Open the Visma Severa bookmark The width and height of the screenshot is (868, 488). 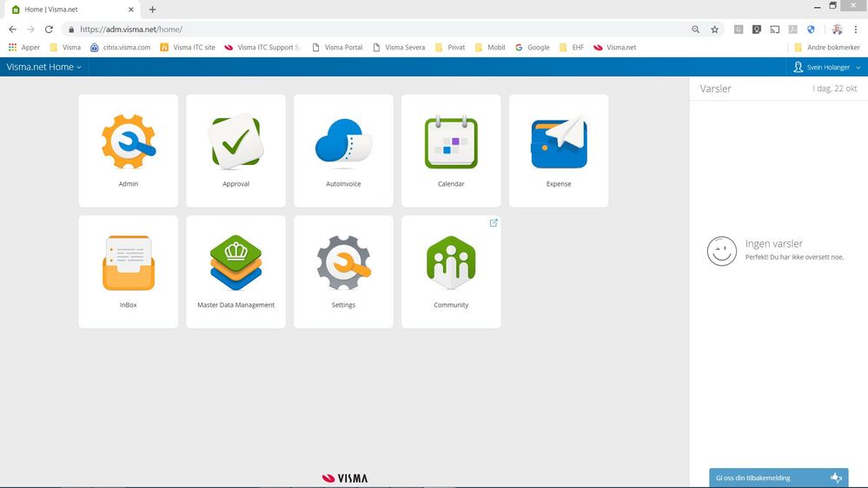click(399, 48)
